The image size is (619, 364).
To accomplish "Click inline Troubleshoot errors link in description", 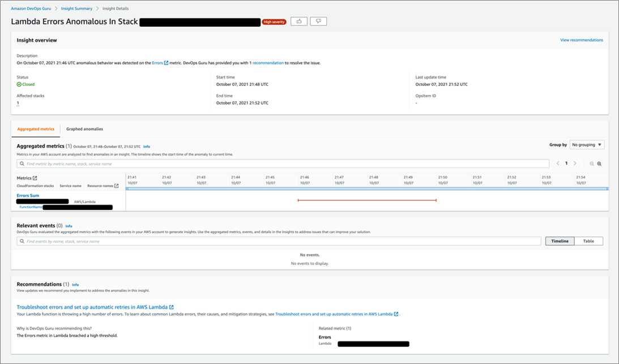I will click(337, 314).
